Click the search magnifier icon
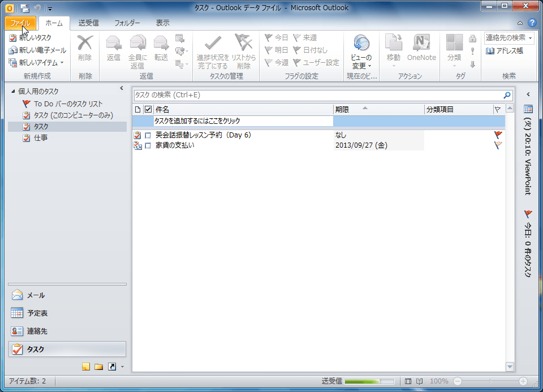Viewport: 543px width, 392px height. pos(507,95)
